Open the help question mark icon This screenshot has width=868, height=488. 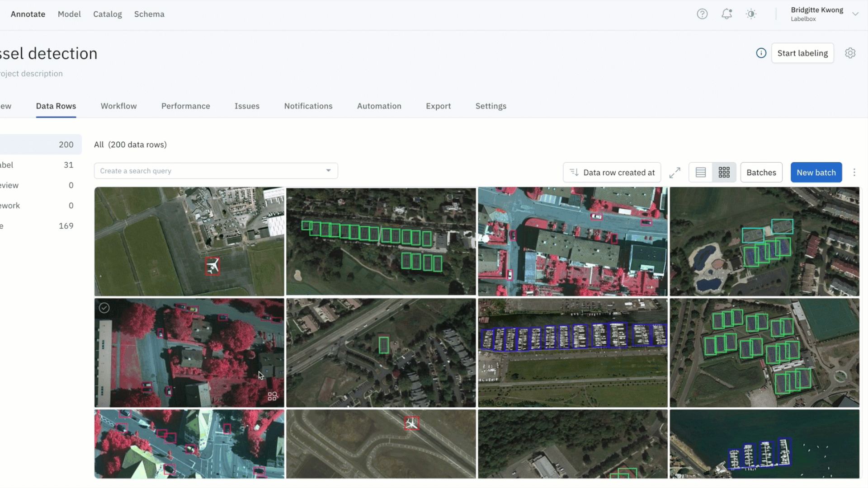702,14
